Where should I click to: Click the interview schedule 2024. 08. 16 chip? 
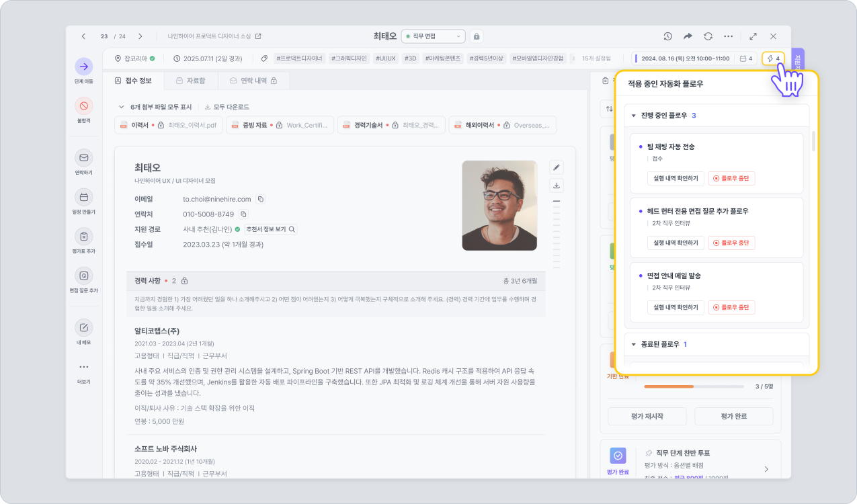click(x=682, y=58)
